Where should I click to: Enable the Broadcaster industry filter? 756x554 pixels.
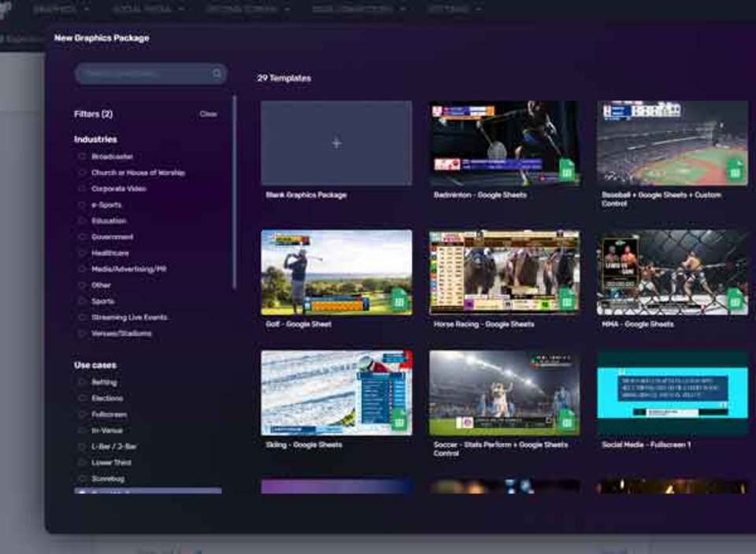click(x=82, y=156)
